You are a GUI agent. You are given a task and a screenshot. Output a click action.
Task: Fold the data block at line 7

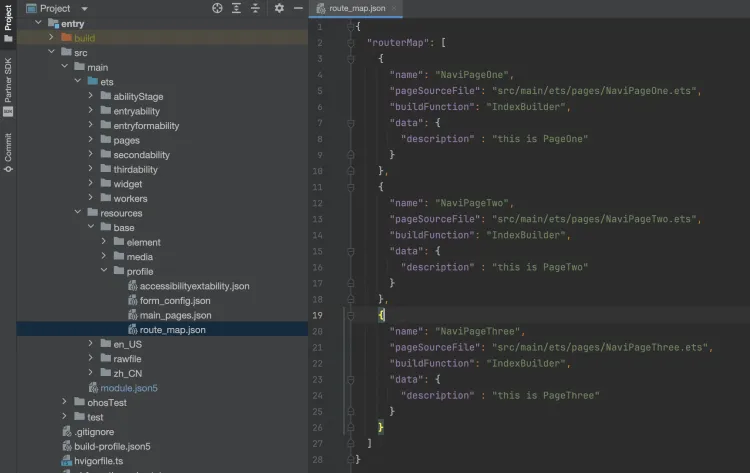click(x=351, y=123)
